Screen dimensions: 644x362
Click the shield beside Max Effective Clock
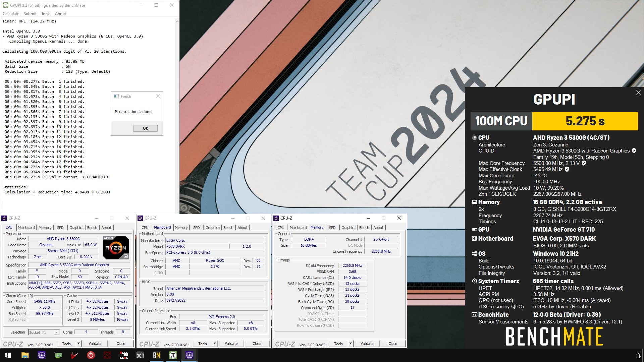point(567,169)
